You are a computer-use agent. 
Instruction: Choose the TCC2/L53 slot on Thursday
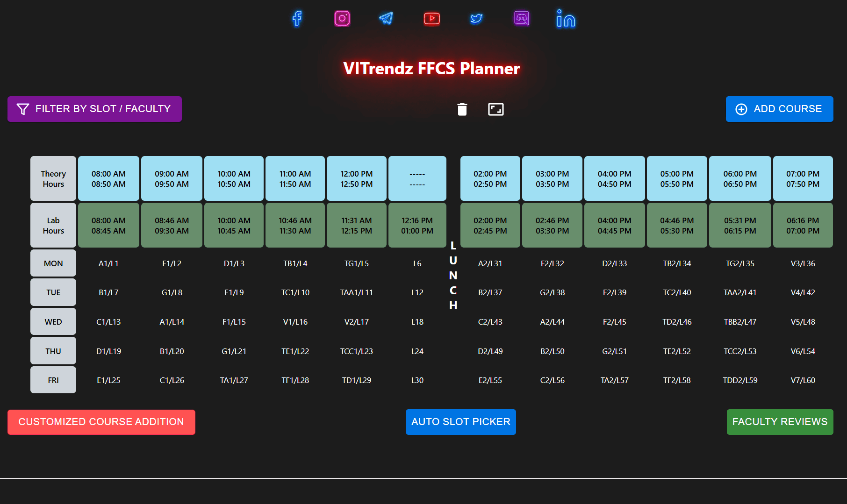(x=739, y=351)
